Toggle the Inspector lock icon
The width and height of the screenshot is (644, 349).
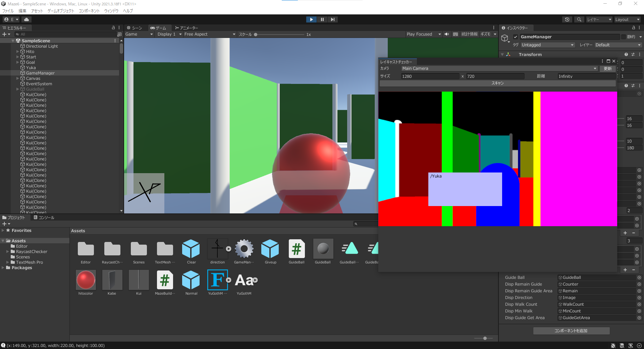pos(633,28)
